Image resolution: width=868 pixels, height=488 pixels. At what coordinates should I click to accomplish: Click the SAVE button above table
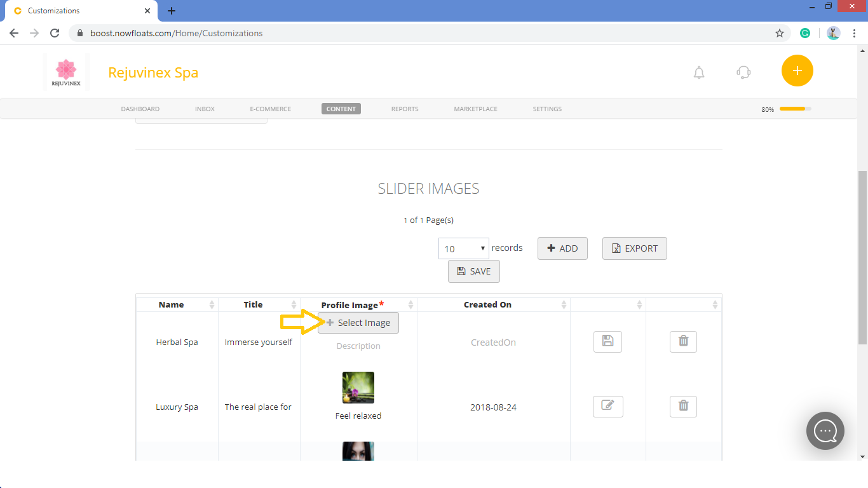coord(473,271)
